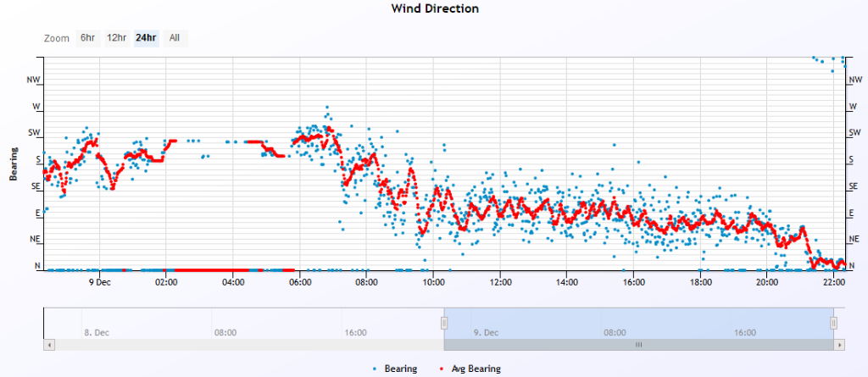Grab the navigator right range handle

point(834,323)
